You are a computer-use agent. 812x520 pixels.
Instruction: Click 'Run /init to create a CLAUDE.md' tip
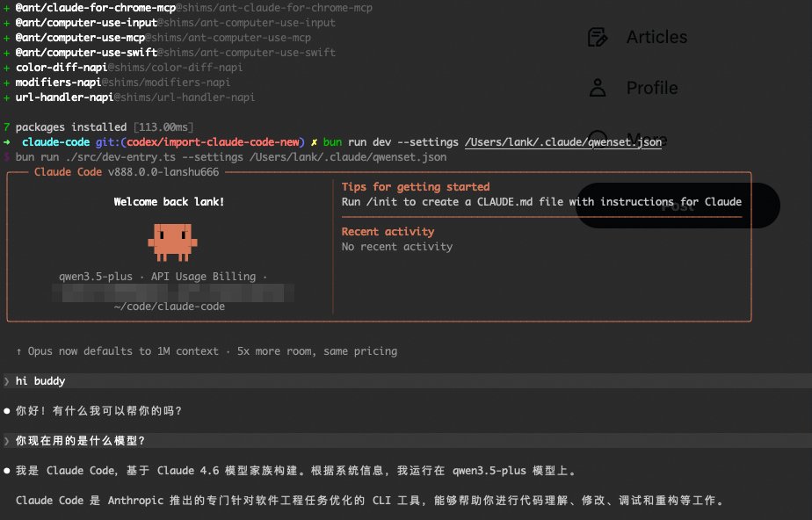541,202
